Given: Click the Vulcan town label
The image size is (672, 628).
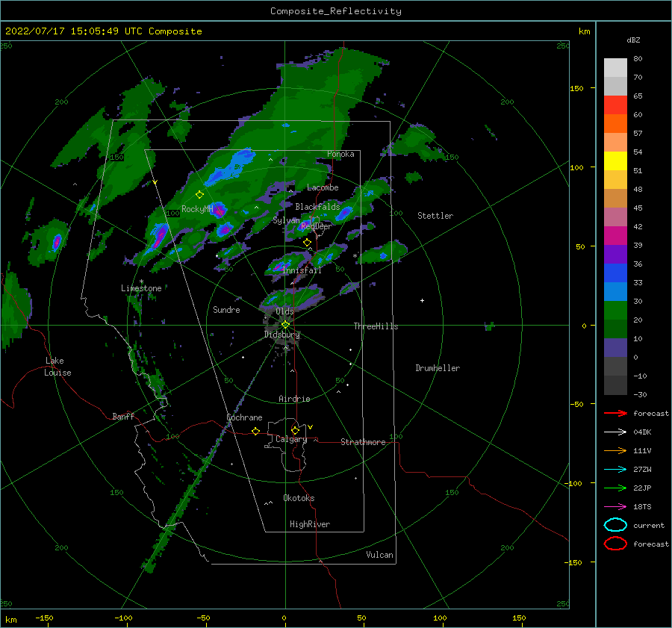Looking at the screenshot, I should [380, 555].
